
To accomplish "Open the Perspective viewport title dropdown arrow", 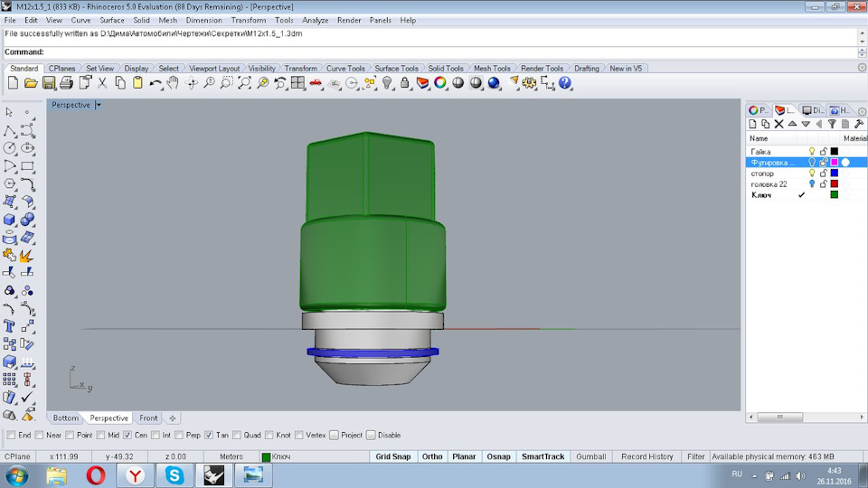I will click(x=99, y=105).
